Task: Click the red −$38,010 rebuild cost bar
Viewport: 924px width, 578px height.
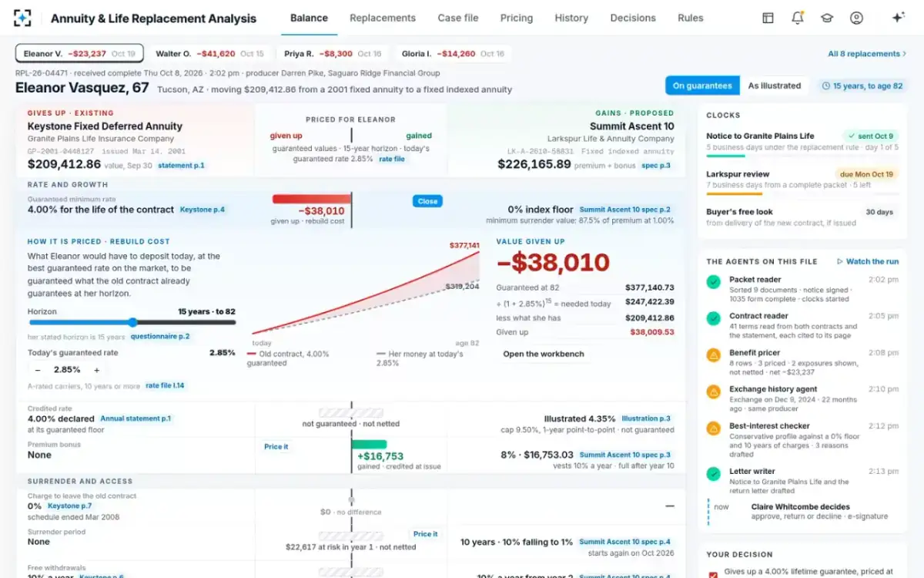Action: pyautogui.click(x=311, y=199)
